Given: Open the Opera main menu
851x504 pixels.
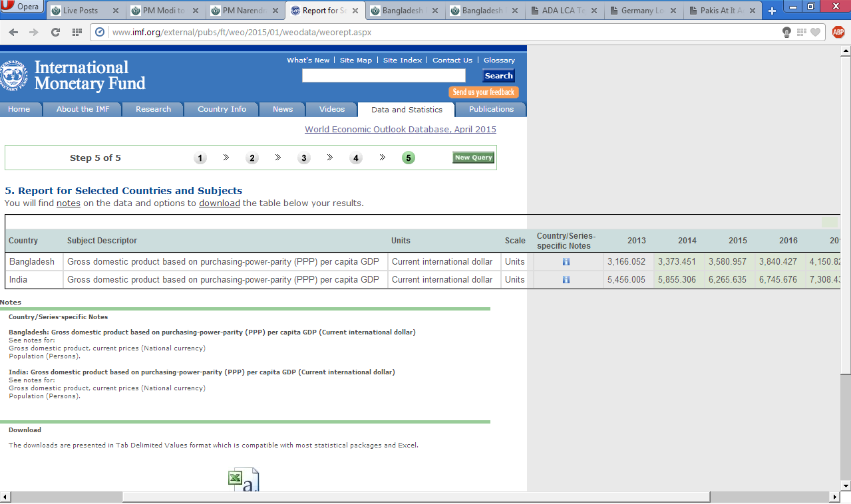Looking at the screenshot, I should pyautogui.click(x=23, y=7).
